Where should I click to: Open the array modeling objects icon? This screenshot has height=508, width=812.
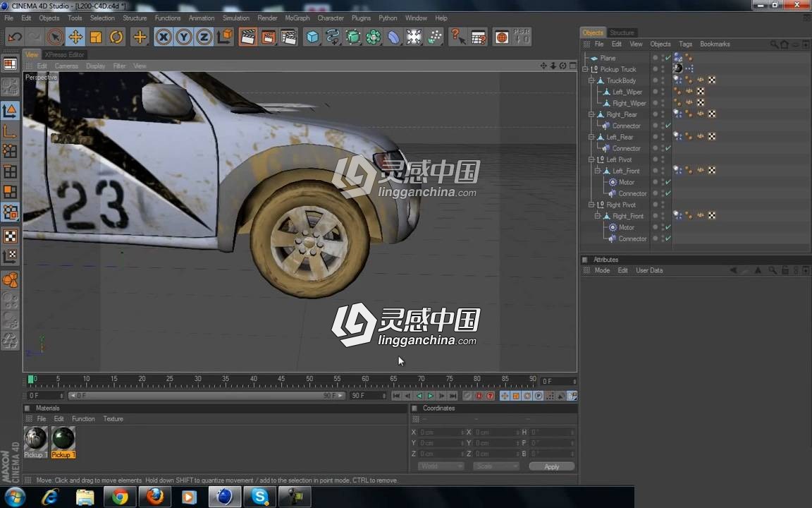[374, 37]
